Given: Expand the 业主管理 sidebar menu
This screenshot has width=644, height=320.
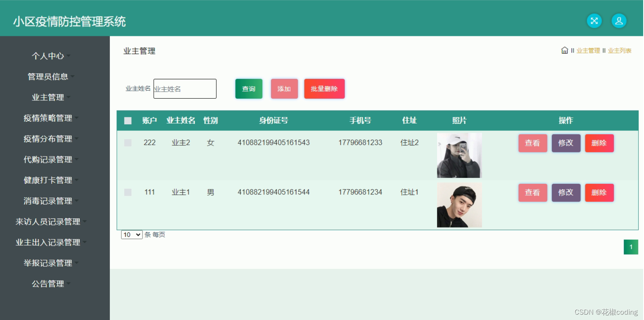Looking at the screenshot, I should (51, 97).
